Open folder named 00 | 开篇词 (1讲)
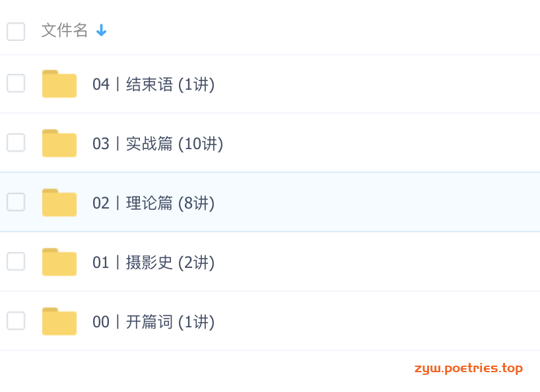Viewport: 540px width, 392px height. pyautogui.click(x=154, y=322)
